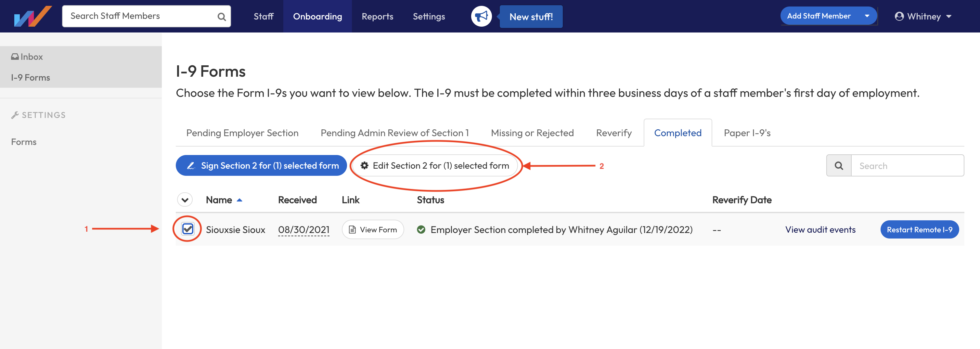The width and height of the screenshot is (980, 349).
Task: Expand the Whitney account menu caret
Action: 949,16
